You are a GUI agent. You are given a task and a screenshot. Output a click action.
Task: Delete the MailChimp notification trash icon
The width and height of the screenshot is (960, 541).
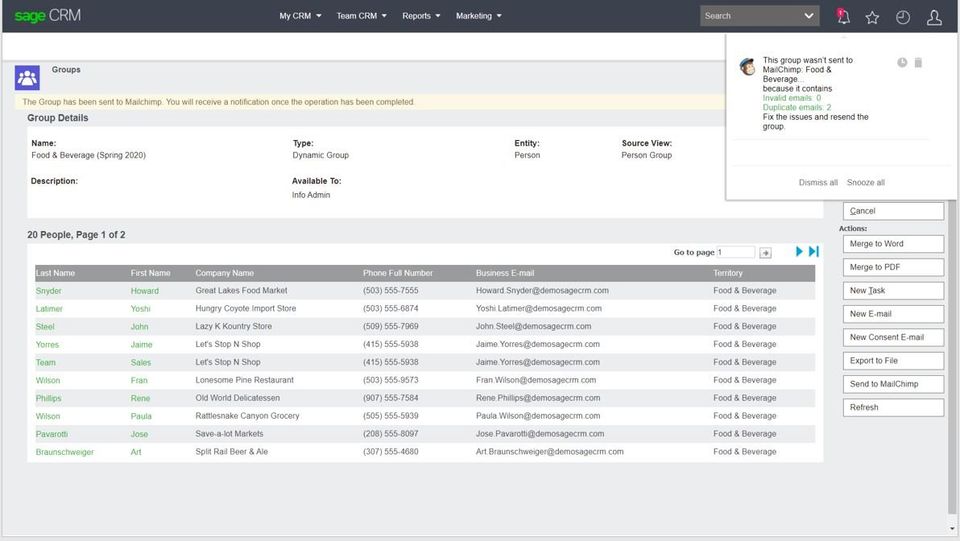click(x=918, y=62)
